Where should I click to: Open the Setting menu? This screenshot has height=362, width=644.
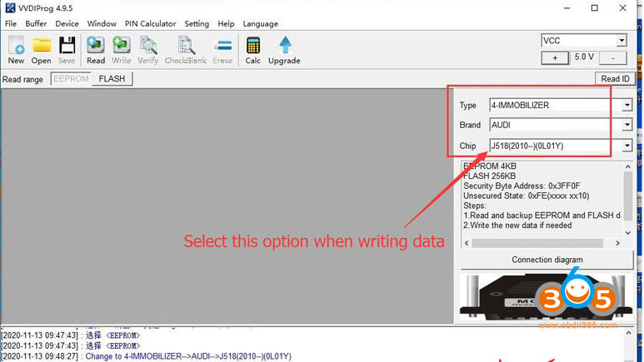pyautogui.click(x=197, y=24)
